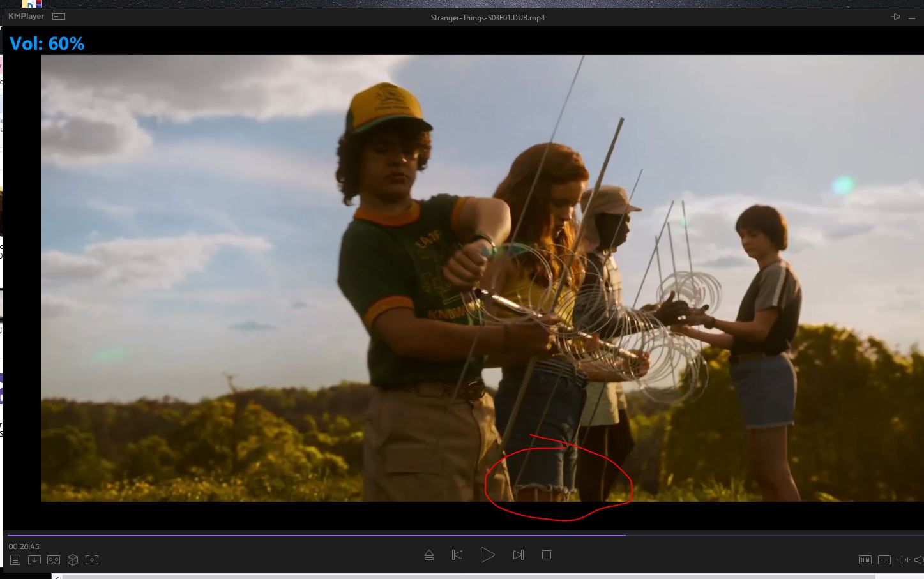Skip to the previous track
The width and height of the screenshot is (924, 579).
tap(457, 555)
